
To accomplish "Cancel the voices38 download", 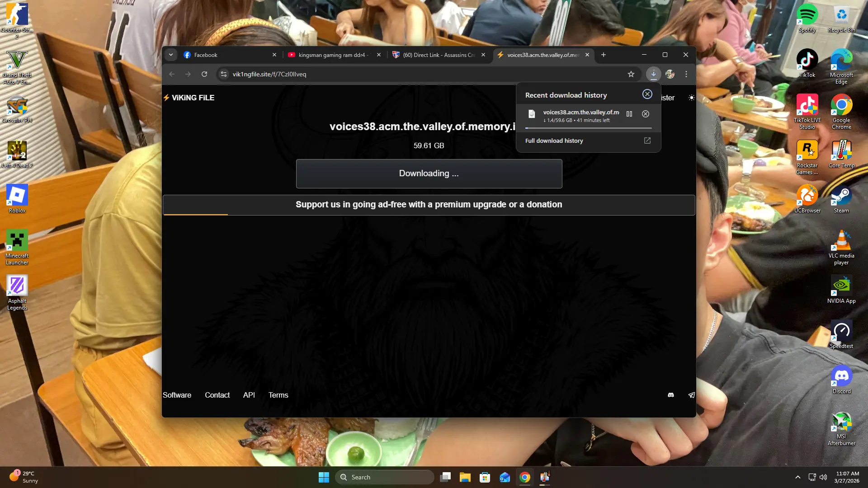I will tap(646, 114).
